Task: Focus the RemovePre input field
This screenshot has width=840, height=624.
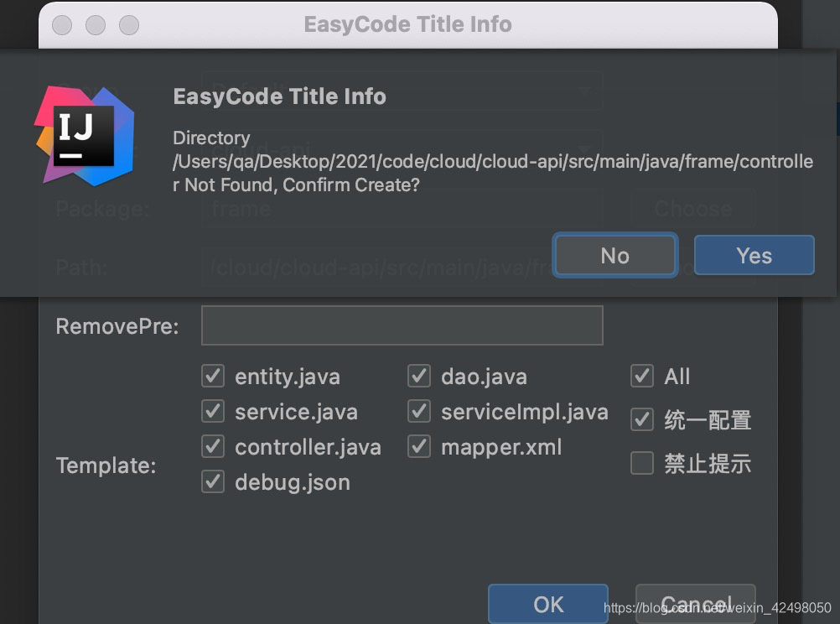Action: (402, 325)
